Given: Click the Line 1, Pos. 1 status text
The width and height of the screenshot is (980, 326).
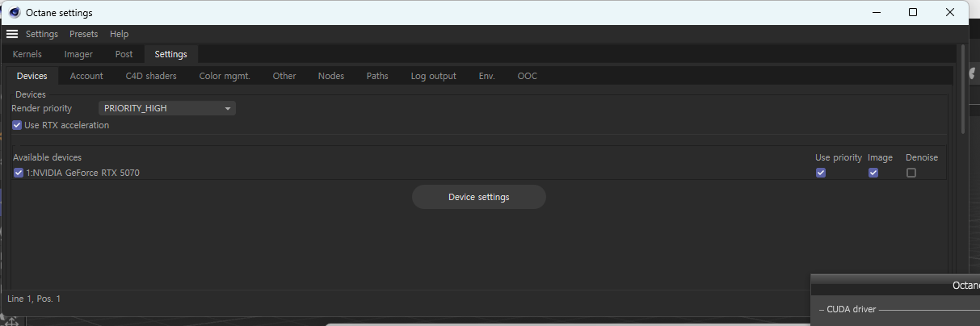Looking at the screenshot, I should (34, 299).
